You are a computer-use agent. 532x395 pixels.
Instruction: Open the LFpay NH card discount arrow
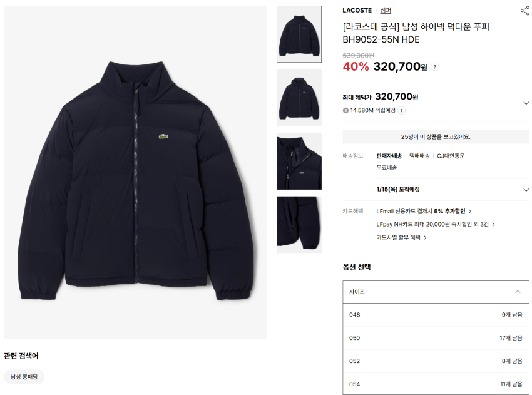(x=493, y=224)
